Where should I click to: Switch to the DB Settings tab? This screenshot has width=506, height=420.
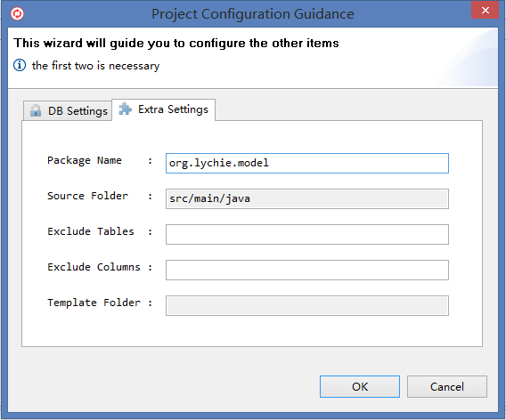pyautogui.click(x=68, y=111)
